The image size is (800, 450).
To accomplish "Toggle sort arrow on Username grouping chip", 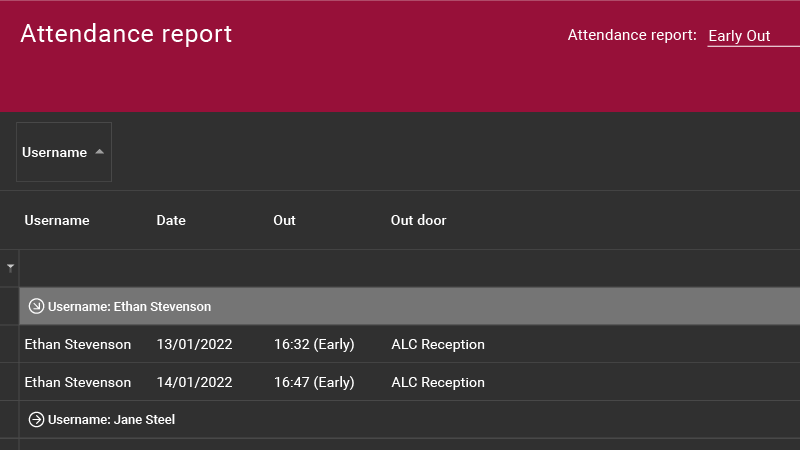I will pyautogui.click(x=99, y=152).
